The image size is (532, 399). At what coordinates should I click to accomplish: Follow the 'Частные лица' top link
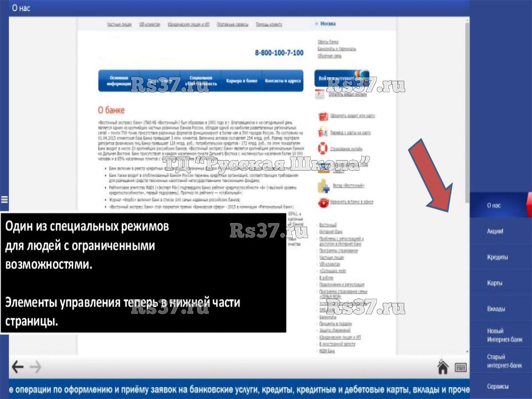[x=119, y=24]
